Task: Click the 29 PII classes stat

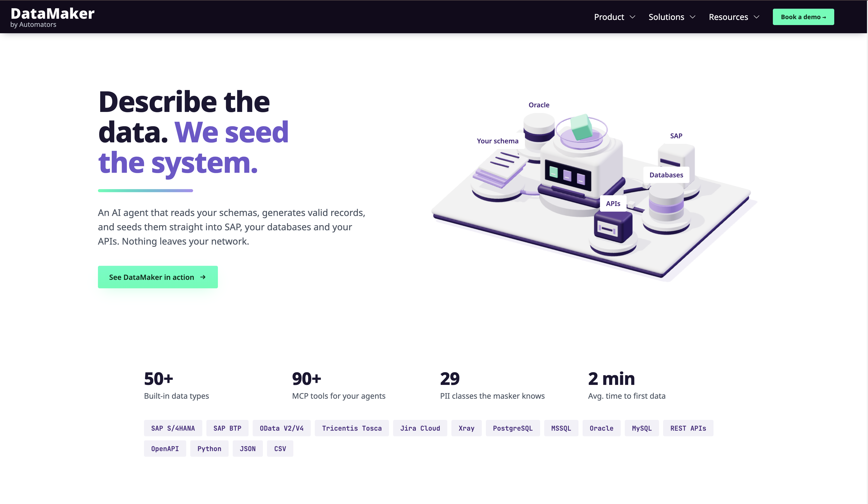Action: (x=492, y=385)
